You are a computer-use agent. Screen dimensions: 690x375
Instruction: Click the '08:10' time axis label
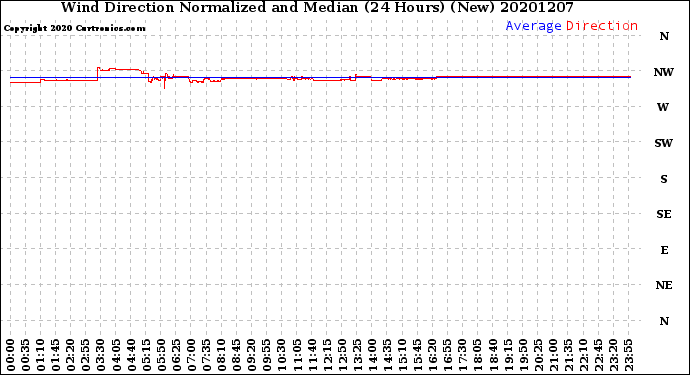coord(221,356)
